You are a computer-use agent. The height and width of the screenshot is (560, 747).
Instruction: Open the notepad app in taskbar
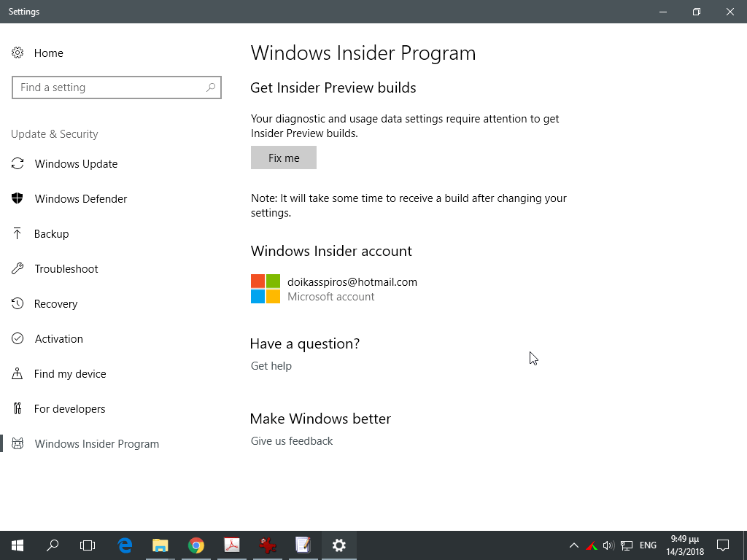tap(303, 545)
